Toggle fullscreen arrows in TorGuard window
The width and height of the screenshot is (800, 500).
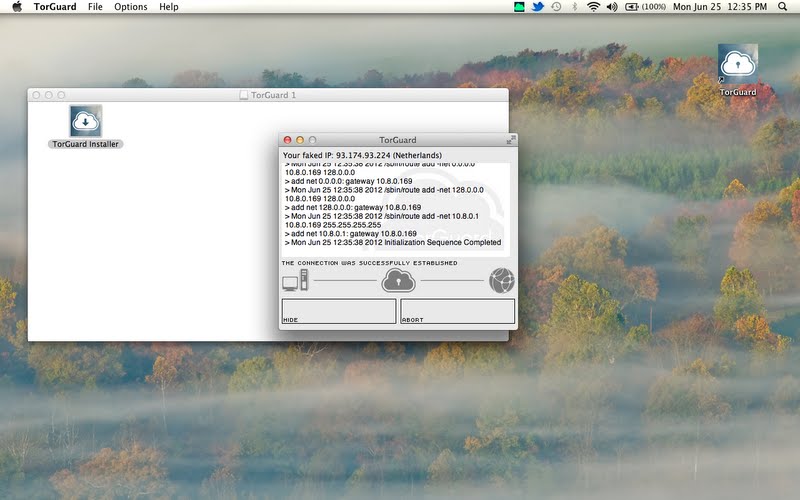(511, 140)
